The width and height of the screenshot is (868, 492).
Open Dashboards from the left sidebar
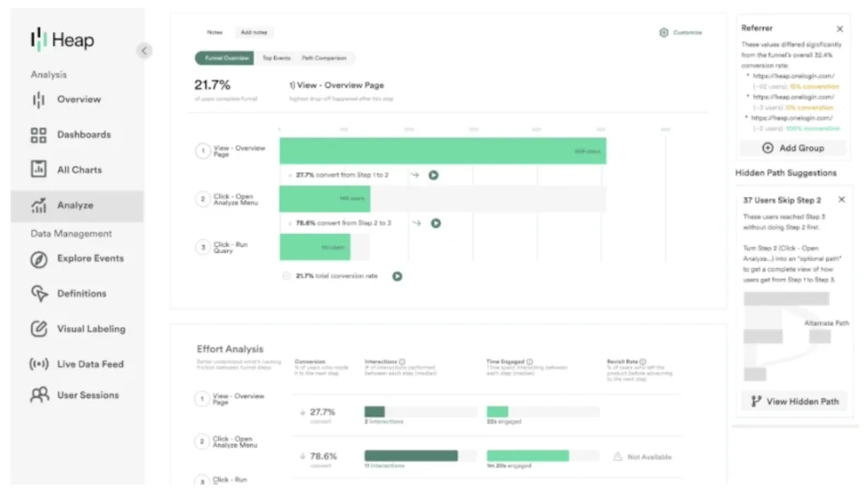pyautogui.click(x=37, y=134)
